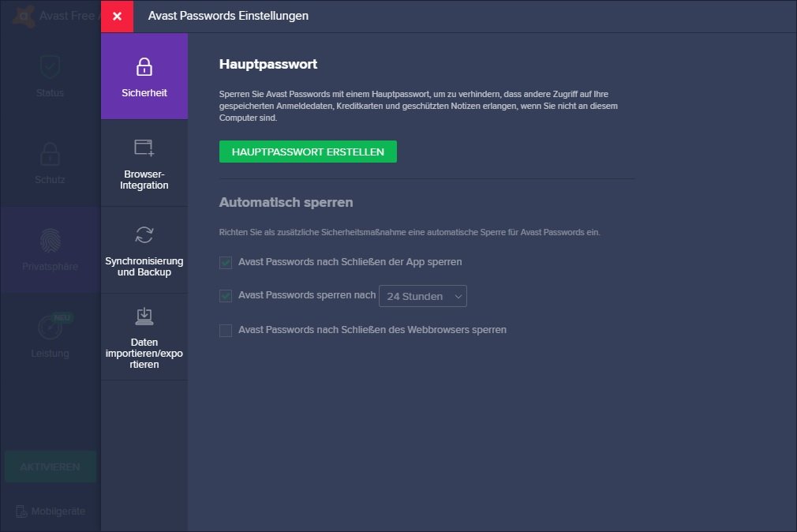
Task: Open the 24 Stunden dropdown
Action: [423, 296]
